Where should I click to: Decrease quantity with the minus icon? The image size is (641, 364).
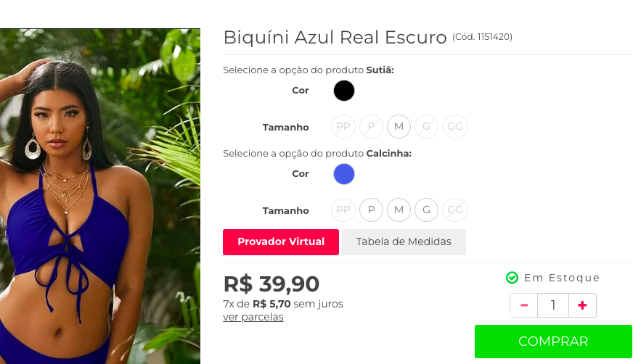523,305
